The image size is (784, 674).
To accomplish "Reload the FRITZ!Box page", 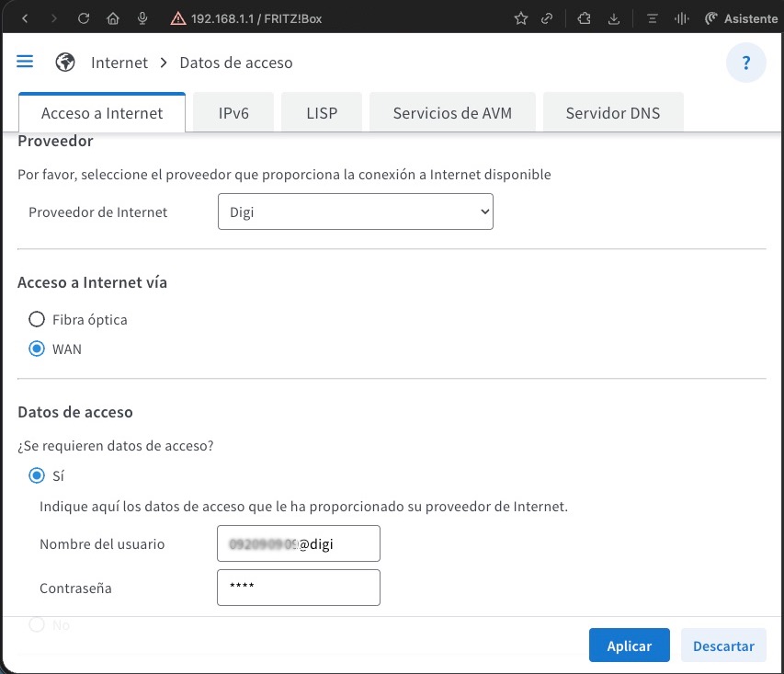I will coord(84,19).
